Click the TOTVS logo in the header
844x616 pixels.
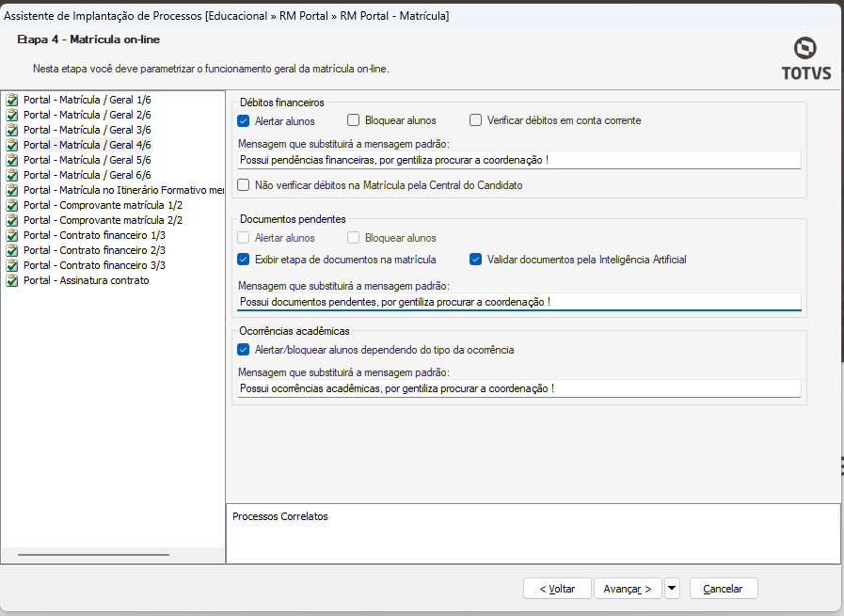pyautogui.click(x=805, y=59)
